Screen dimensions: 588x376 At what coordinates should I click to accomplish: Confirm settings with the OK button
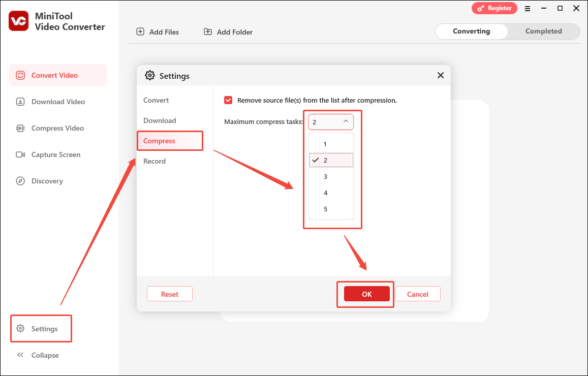point(365,294)
